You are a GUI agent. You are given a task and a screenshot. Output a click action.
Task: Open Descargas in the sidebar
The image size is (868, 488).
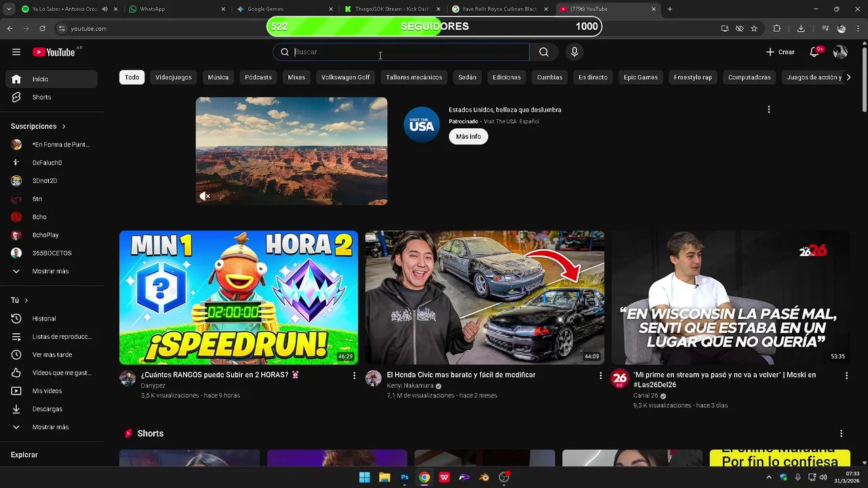[x=52, y=409]
